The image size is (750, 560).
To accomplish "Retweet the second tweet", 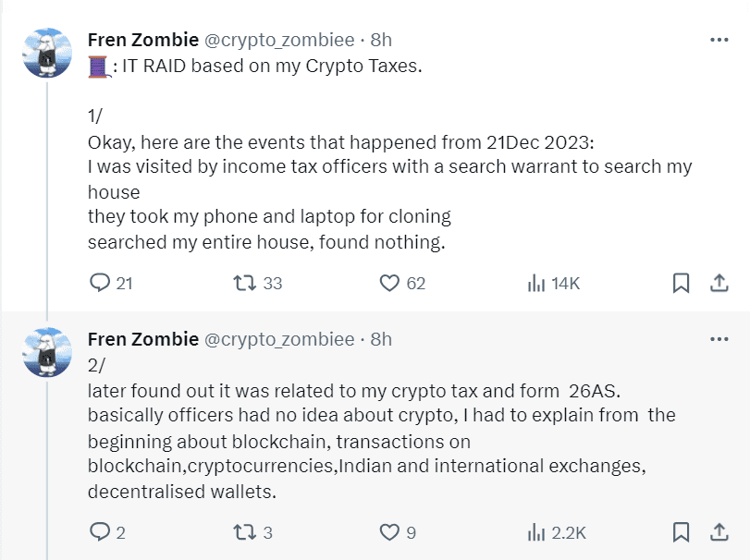I will (246, 533).
